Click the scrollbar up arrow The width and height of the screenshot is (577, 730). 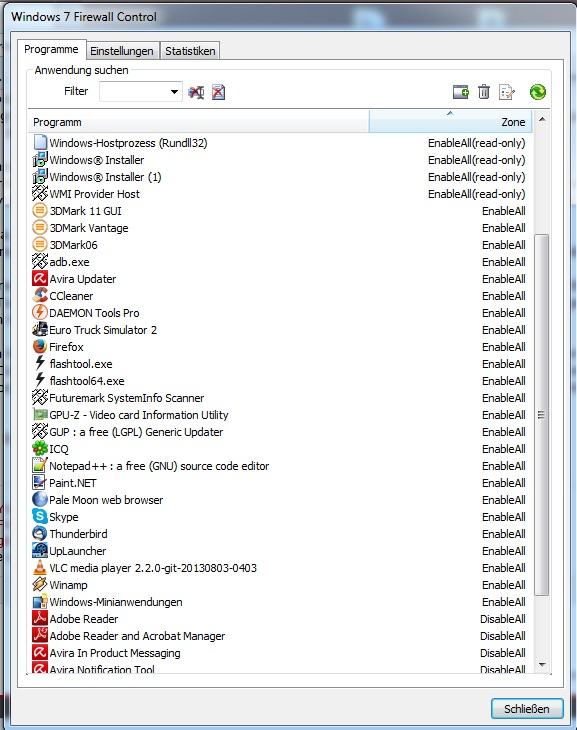(542, 120)
